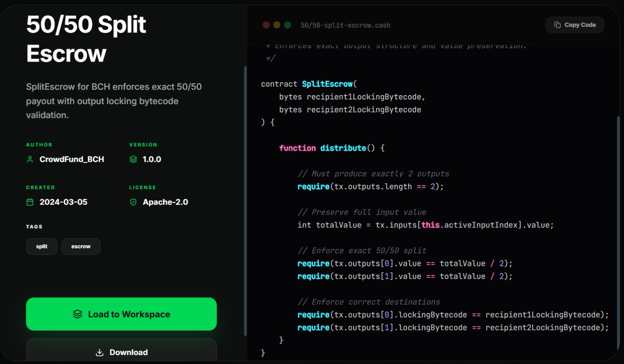Click the download arrow icon
The width and height of the screenshot is (624, 364).
[100, 352]
